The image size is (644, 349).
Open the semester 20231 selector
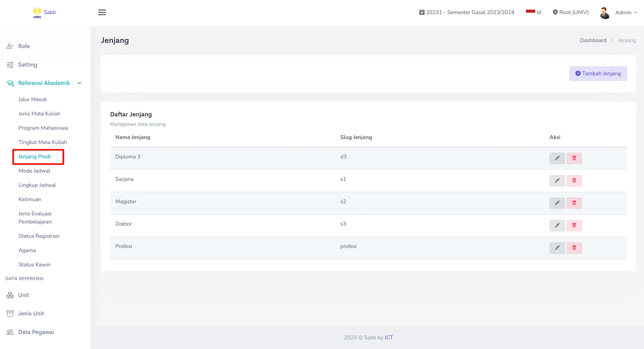[x=467, y=12]
